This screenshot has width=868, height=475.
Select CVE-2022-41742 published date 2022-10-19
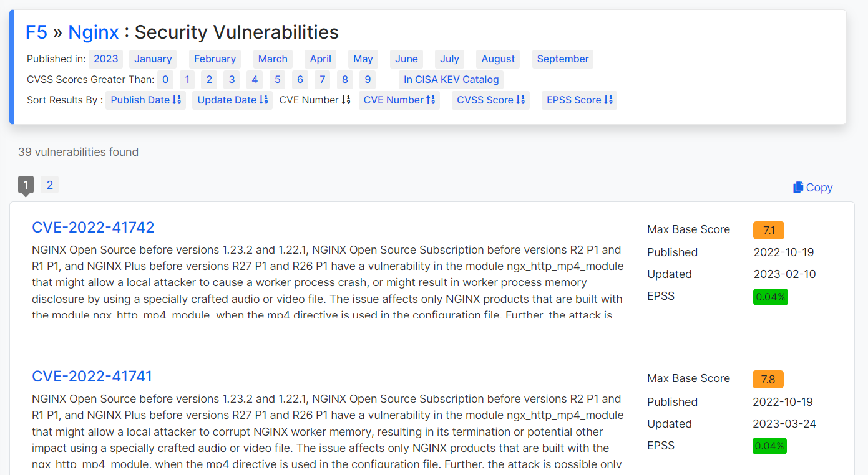coord(783,252)
